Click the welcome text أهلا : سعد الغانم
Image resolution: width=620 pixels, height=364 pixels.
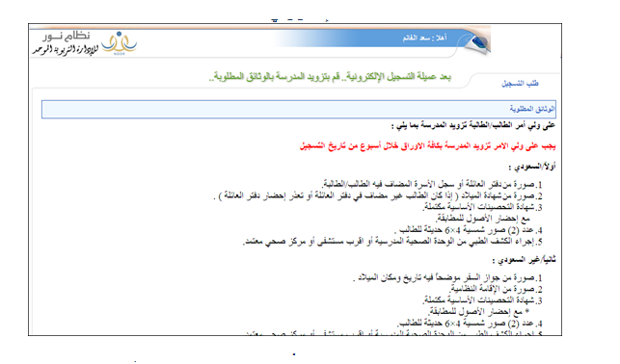pyautogui.click(x=424, y=38)
